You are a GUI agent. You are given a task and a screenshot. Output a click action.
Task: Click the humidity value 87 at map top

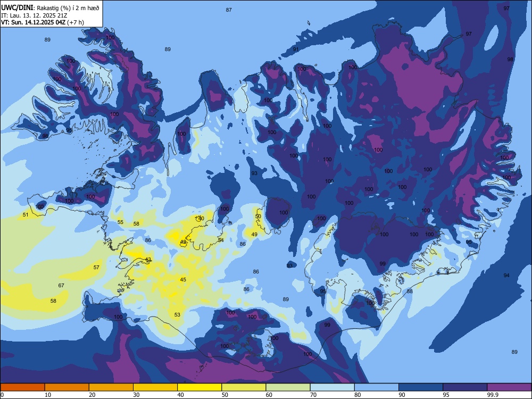coord(229,10)
